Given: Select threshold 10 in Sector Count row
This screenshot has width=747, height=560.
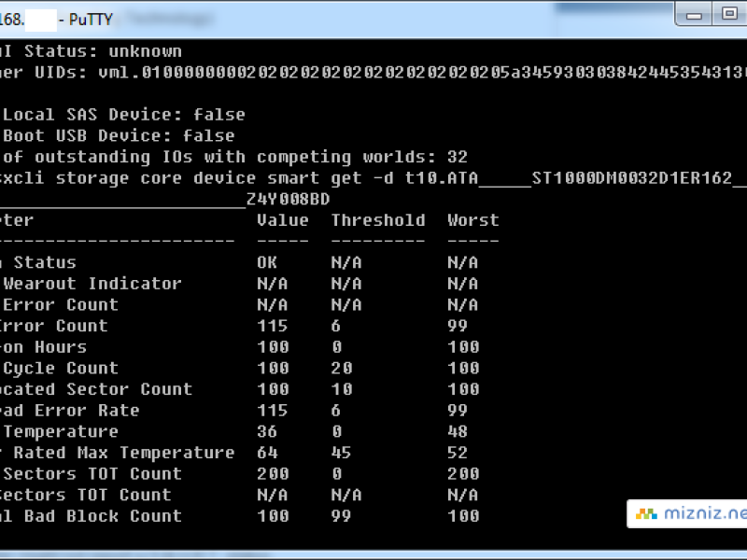Looking at the screenshot, I should click(342, 389).
